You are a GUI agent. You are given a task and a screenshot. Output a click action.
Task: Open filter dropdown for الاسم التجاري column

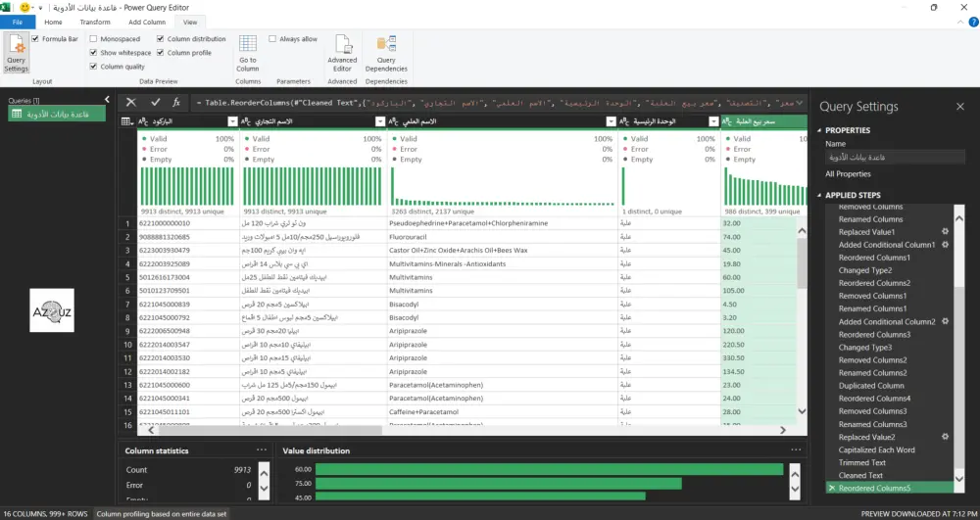coord(380,121)
